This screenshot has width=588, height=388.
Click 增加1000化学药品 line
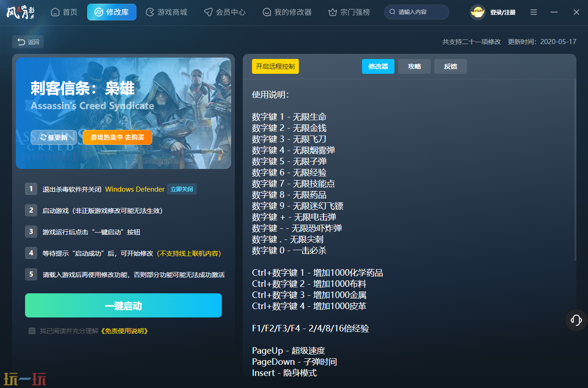click(x=317, y=273)
